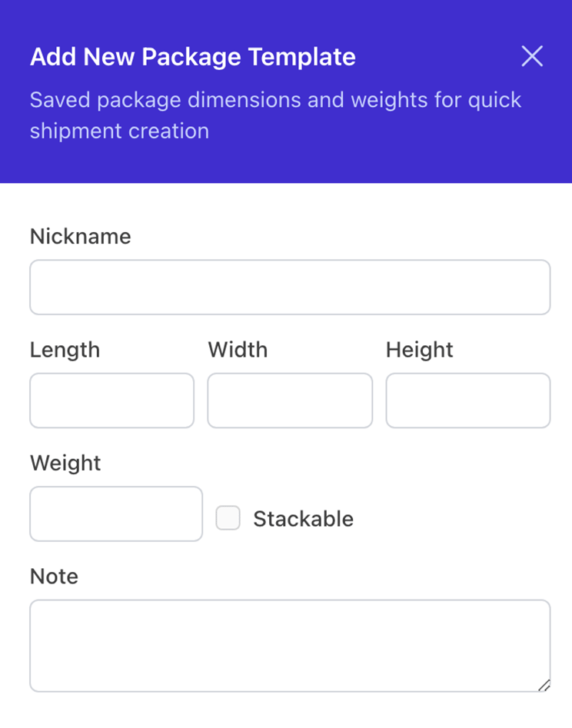Select the Width input box

(290, 401)
